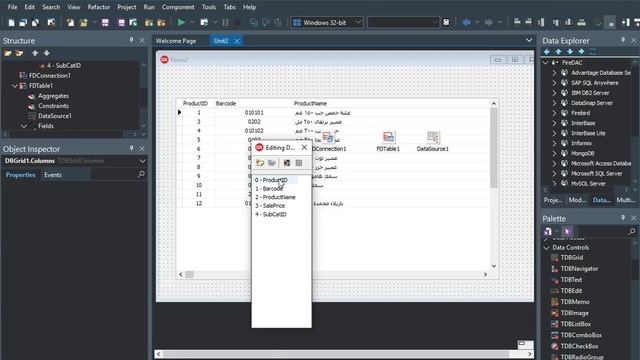Switch to the Mod... tab under Data Explorer
This screenshot has width=640, height=360.
pos(577,200)
